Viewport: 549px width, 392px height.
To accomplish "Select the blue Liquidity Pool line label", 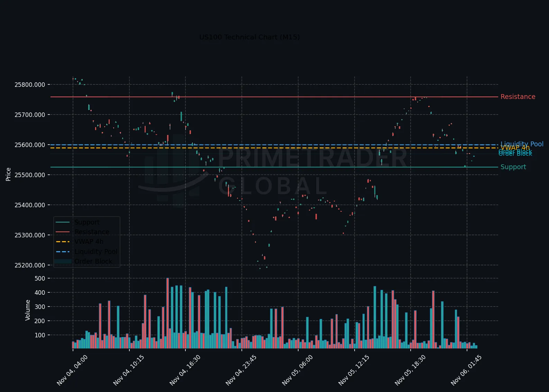I will coord(522,144).
